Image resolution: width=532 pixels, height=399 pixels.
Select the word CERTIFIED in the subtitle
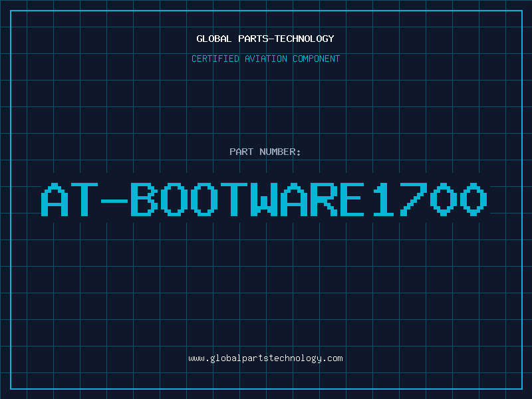pyautogui.click(x=216, y=59)
